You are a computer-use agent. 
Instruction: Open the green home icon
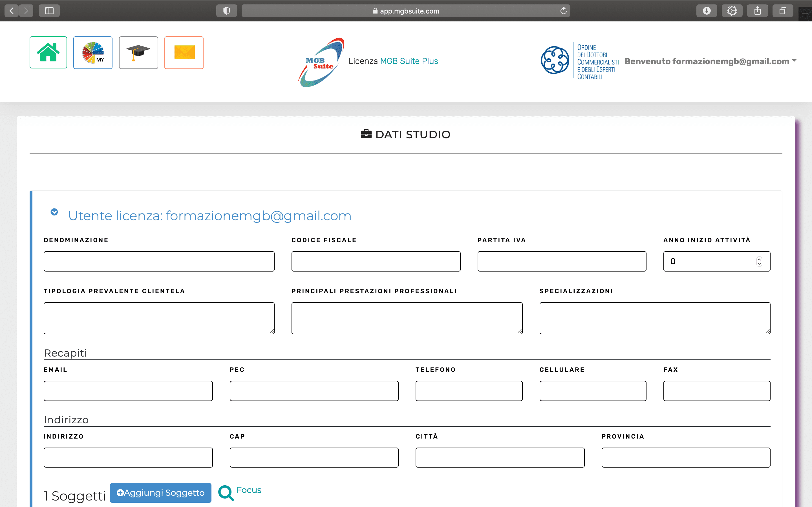(48, 53)
